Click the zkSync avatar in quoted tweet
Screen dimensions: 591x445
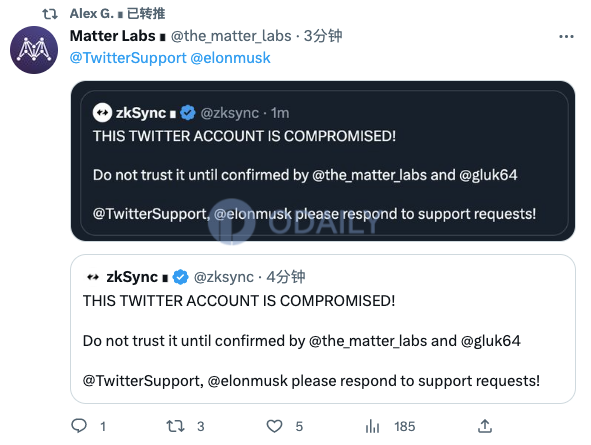coord(93,277)
